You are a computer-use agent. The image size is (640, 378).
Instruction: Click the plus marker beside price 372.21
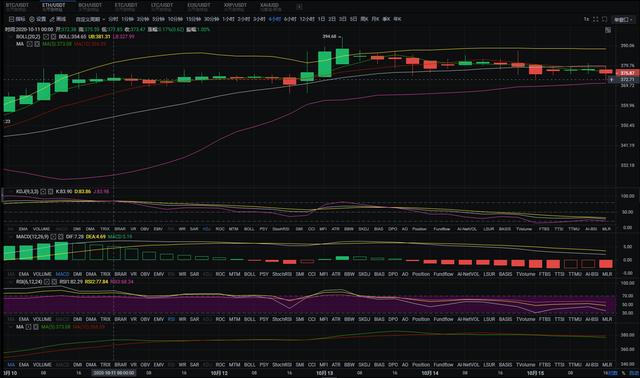click(611, 80)
